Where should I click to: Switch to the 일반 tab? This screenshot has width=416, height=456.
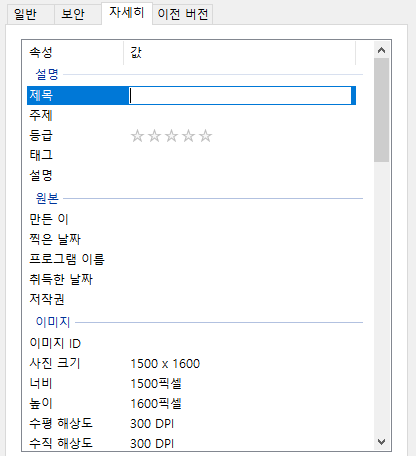30,15
